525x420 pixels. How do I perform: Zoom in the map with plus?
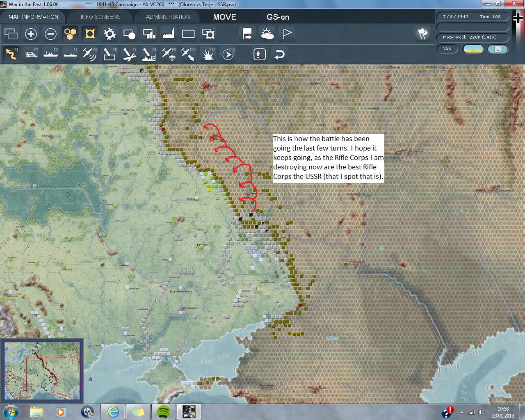tap(31, 34)
